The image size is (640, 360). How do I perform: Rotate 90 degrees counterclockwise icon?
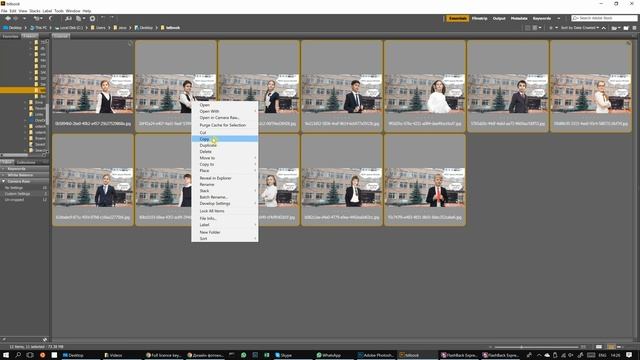point(103,18)
